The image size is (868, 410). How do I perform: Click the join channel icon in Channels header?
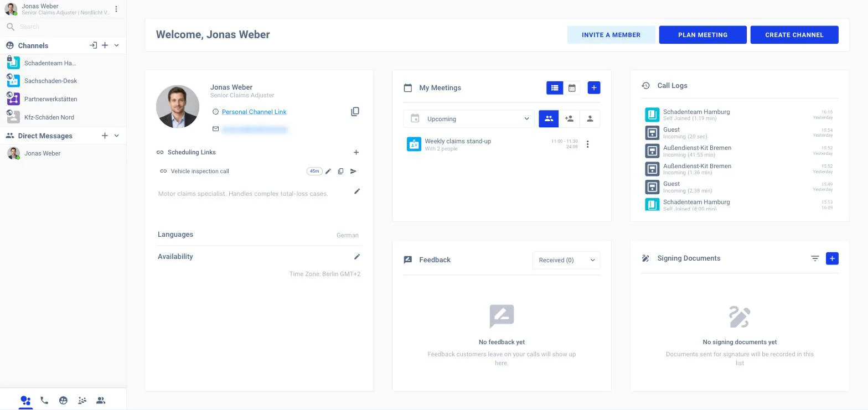click(93, 45)
